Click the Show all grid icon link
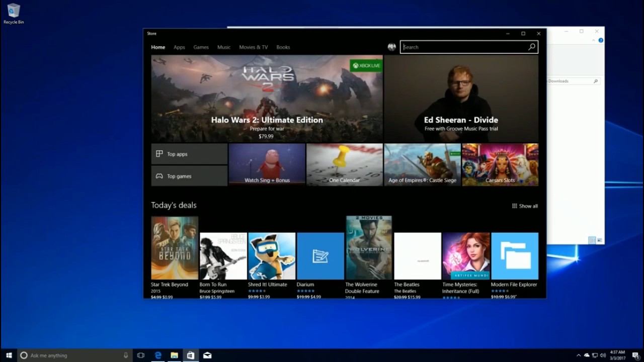The width and height of the screenshot is (644, 362). (525, 206)
